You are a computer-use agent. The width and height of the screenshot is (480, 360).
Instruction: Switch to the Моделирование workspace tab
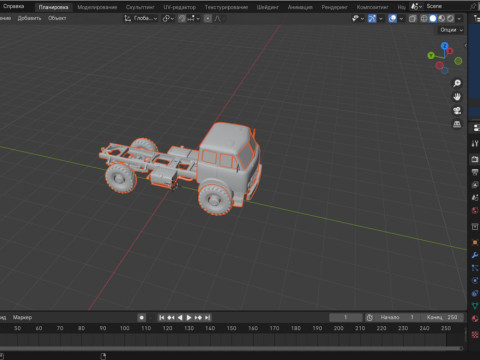click(97, 7)
